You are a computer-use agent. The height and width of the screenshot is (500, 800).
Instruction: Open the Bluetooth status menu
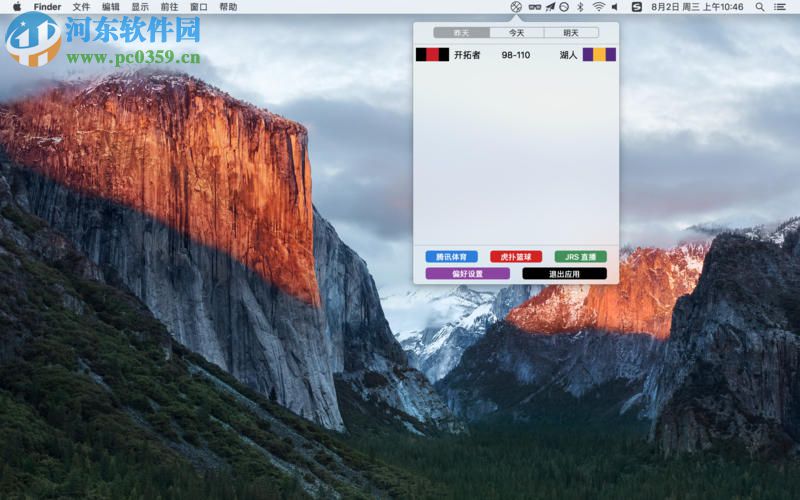(x=580, y=7)
